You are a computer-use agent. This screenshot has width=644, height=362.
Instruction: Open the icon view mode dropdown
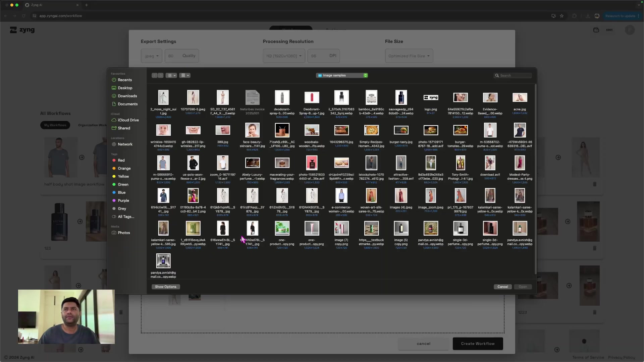tap(171, 76)
